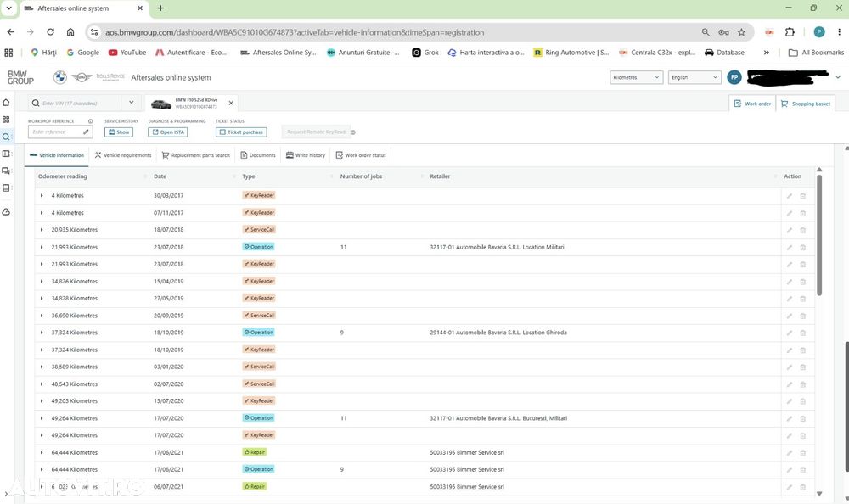The width and height of the screenshot is (849, 504).
Task: Close the BMW F10 525d xDrive vehicle tab
Action: pos(231,103)
